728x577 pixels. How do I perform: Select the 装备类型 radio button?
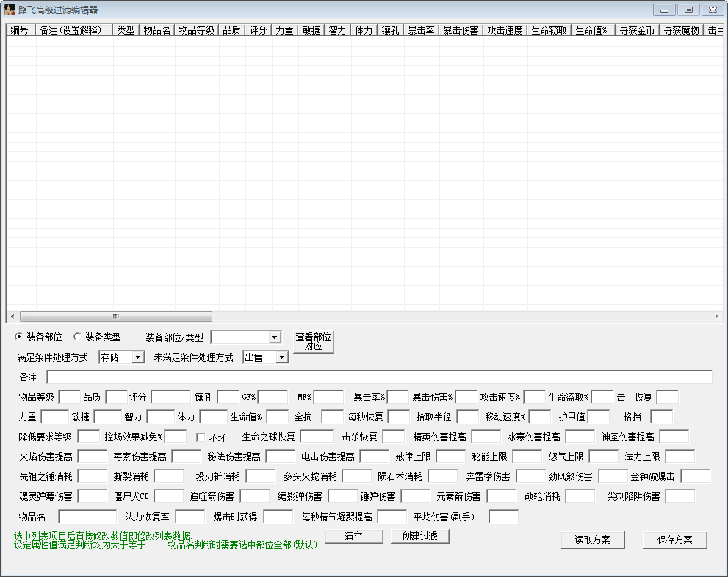(78, 337)
